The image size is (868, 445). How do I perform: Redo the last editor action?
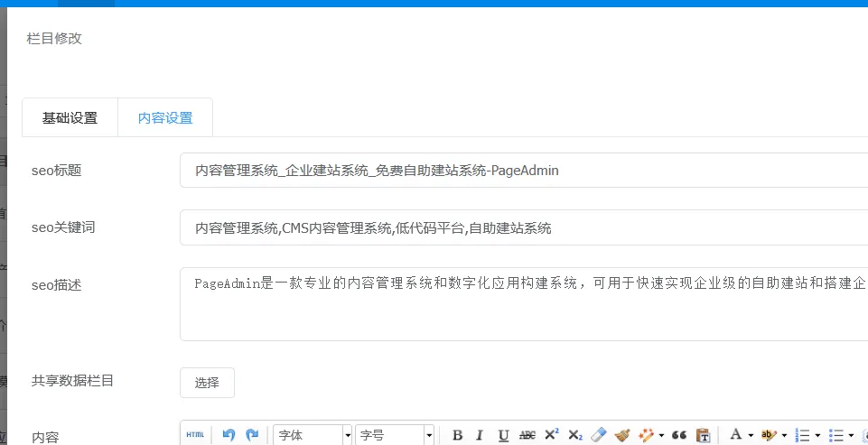[x=252, y=435]
